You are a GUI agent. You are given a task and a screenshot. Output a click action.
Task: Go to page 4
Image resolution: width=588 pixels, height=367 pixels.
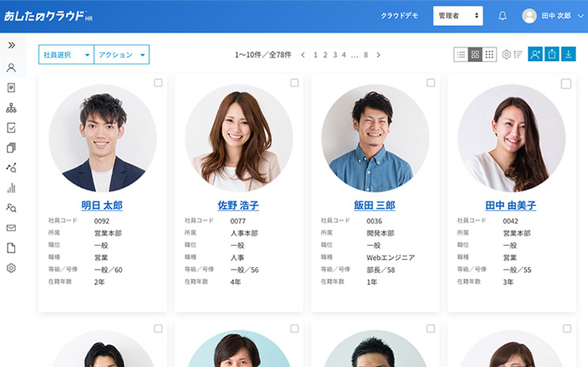pyautogui.click(x=344, y=55)
